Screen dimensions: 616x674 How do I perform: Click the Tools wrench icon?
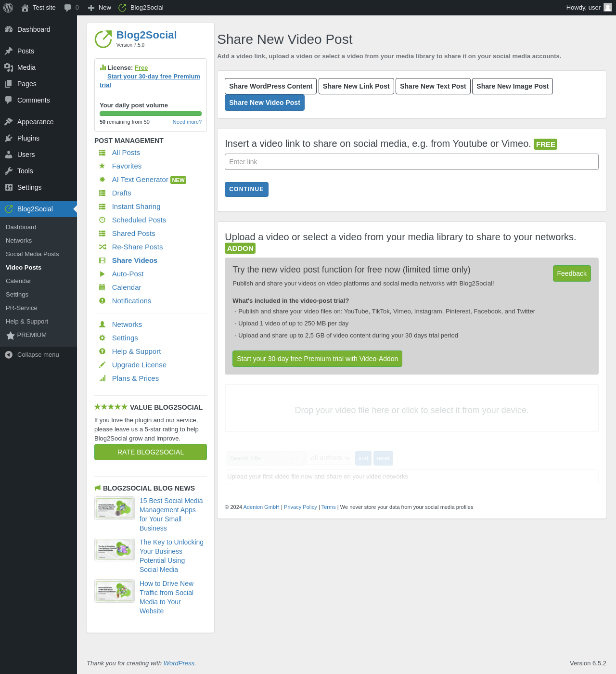(x=9, y=171)
